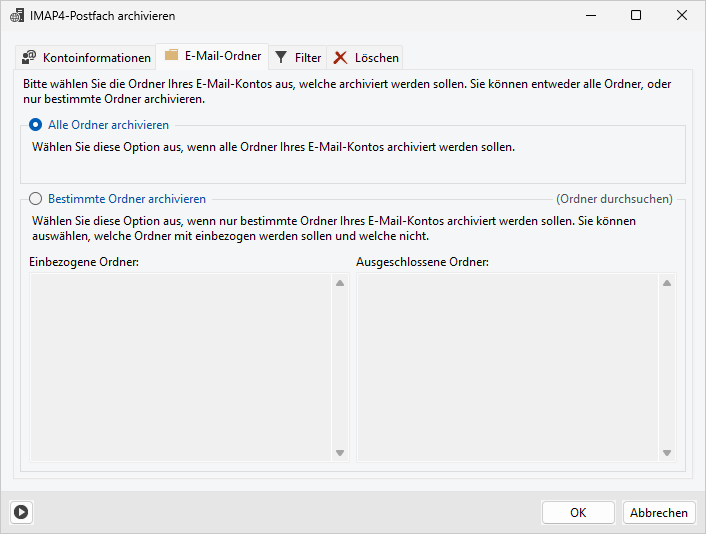The height and width of the screenshot is (534, 706).
Task: Cancel using the Abbrechen button
Action: click(x=658, y=512)
